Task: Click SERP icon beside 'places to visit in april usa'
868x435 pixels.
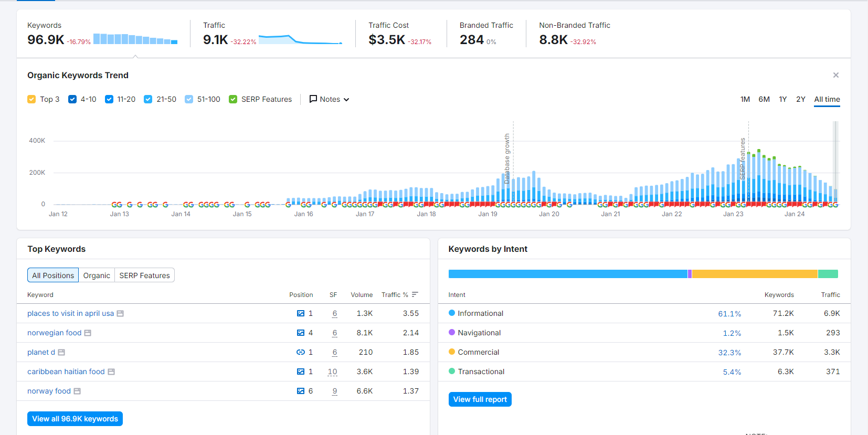Action: pyautogui.click(x=120, y=314)
